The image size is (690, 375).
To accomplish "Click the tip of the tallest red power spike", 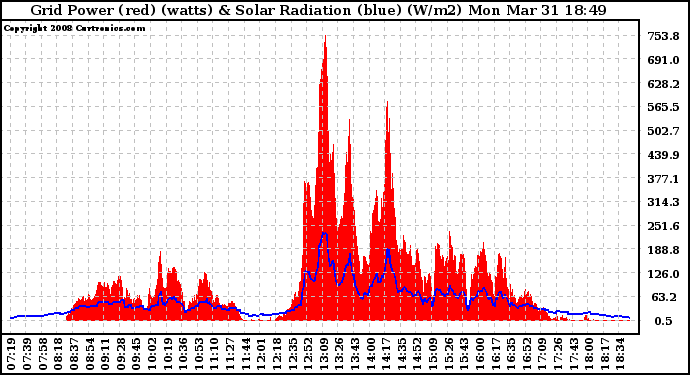I will 325,36.
